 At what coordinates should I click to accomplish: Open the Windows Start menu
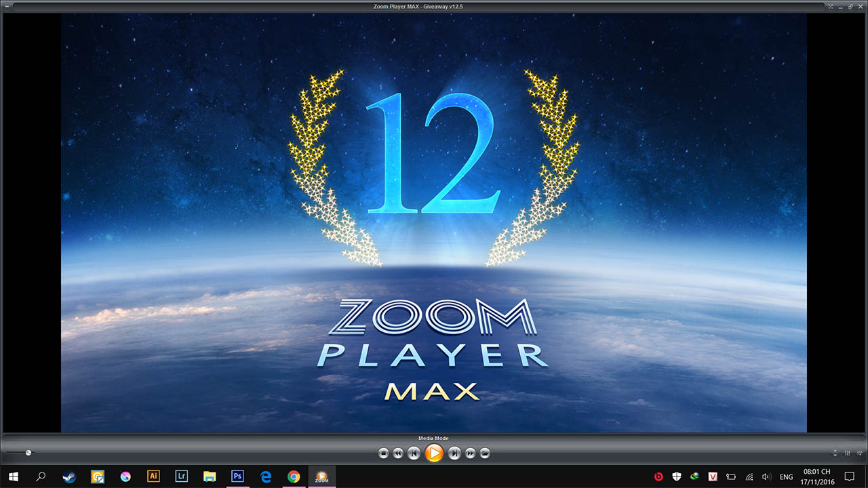point(14,476)
